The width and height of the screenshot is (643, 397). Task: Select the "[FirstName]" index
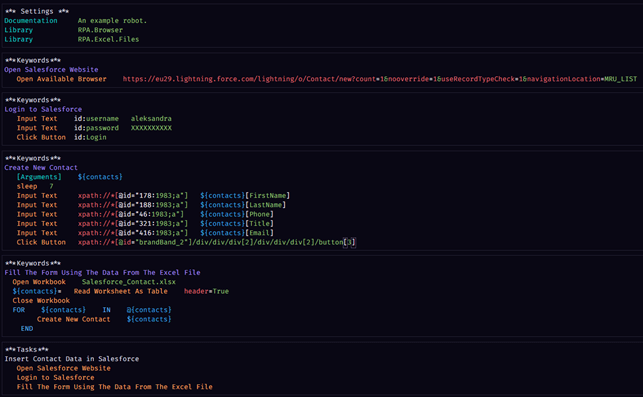pos(267,196)
